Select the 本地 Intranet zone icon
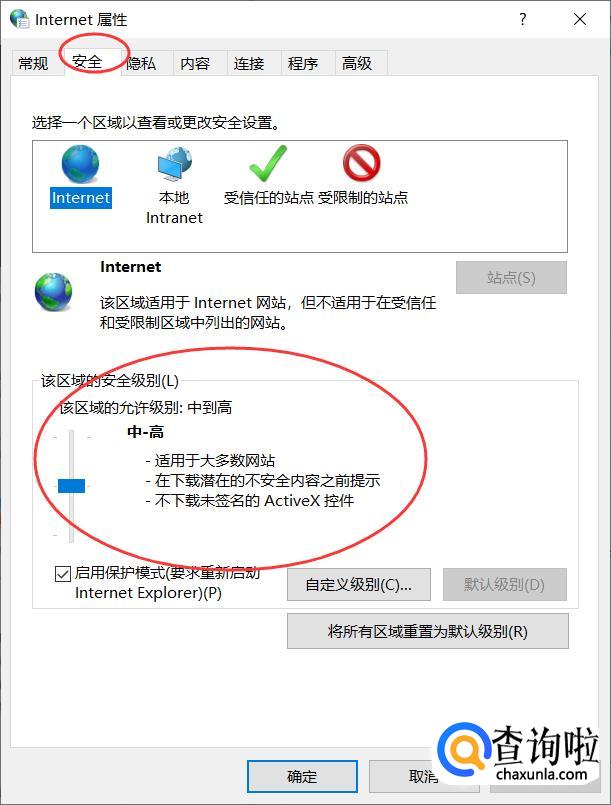Image resolution: width=611 pixels, height=805 pixels. point(175,164)
